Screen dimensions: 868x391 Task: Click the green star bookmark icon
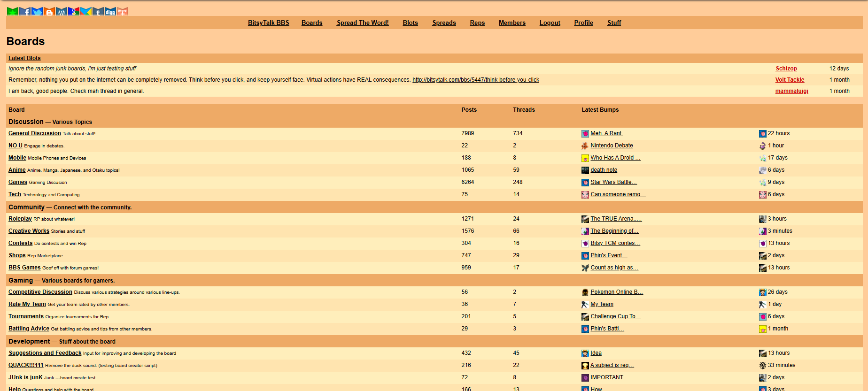[x=13, y=11]
